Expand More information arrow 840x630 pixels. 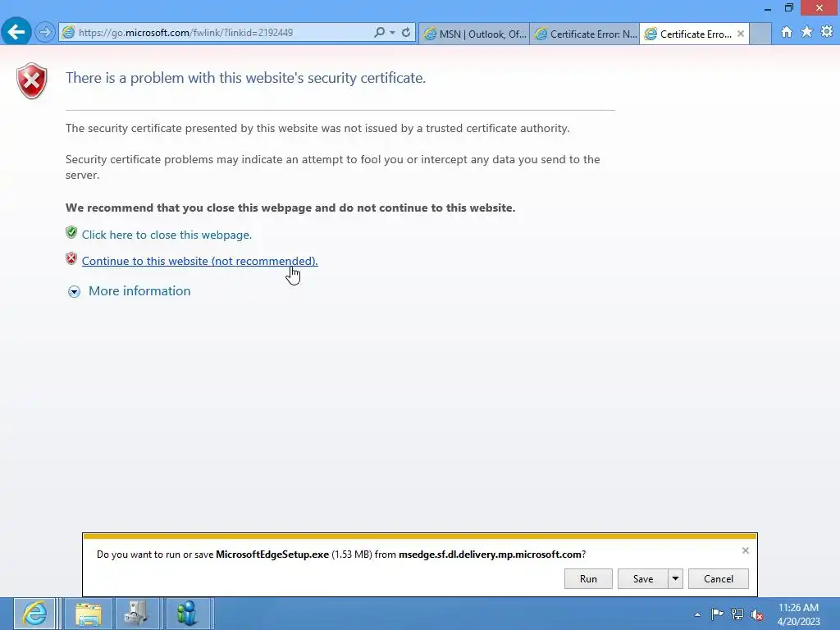74,291
